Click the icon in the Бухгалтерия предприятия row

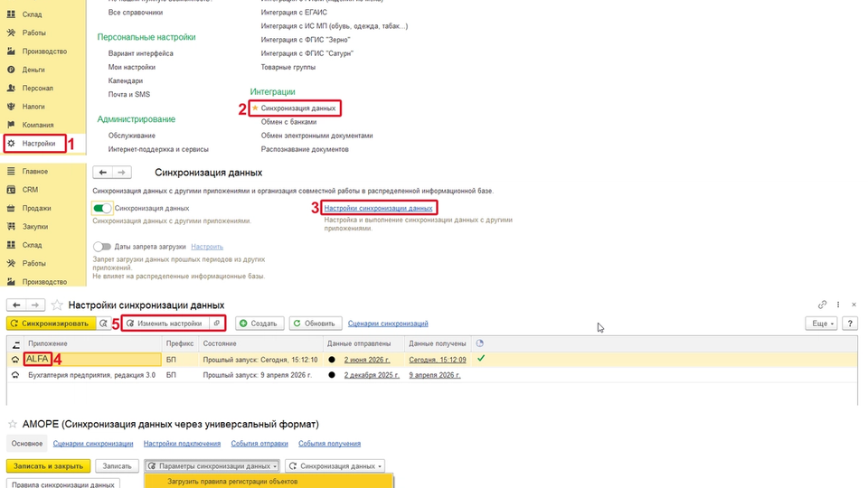15,375
